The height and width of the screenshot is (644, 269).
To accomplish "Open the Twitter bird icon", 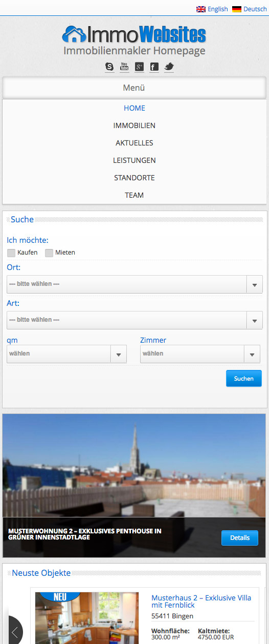I will click(169, 67).
